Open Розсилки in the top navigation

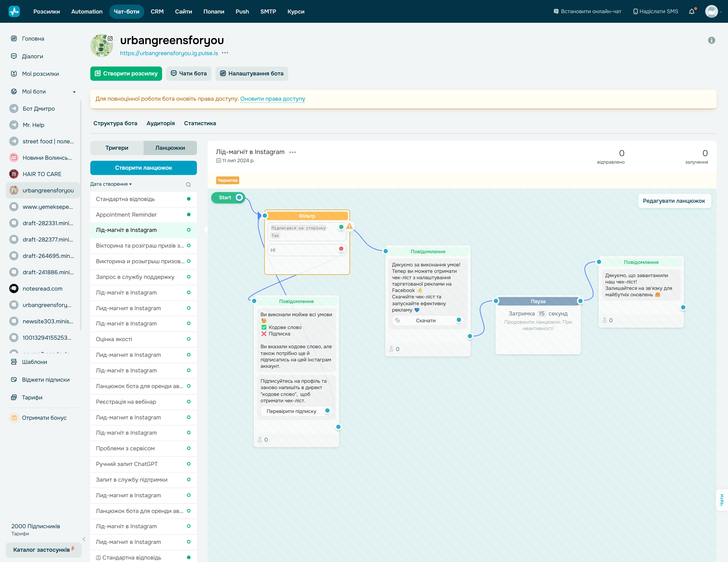[47, 11]
